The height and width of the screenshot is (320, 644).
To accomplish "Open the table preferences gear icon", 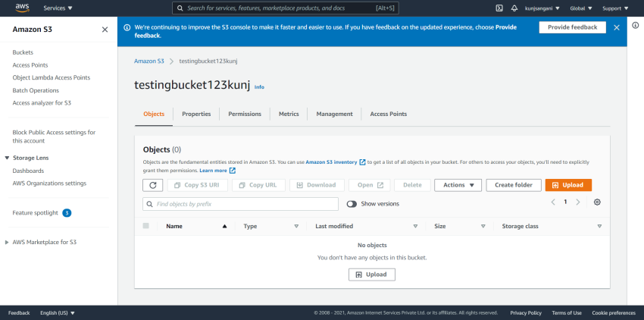I will [597, 202].
